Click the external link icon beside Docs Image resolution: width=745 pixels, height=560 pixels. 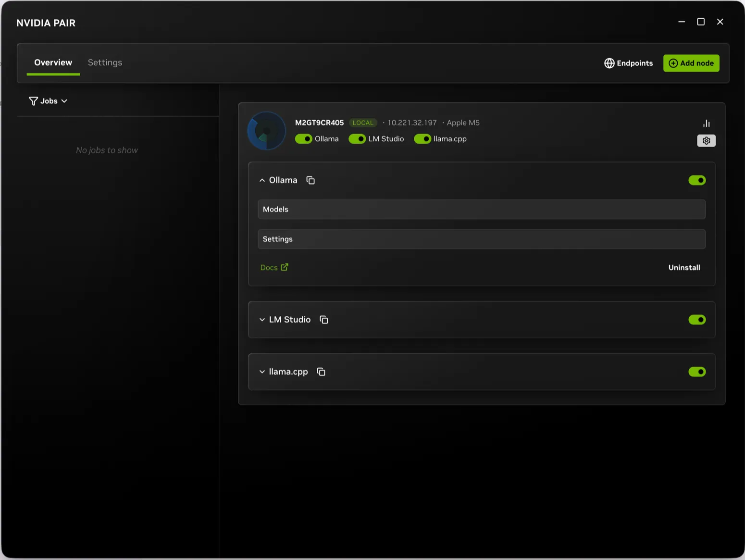point(285,267)
